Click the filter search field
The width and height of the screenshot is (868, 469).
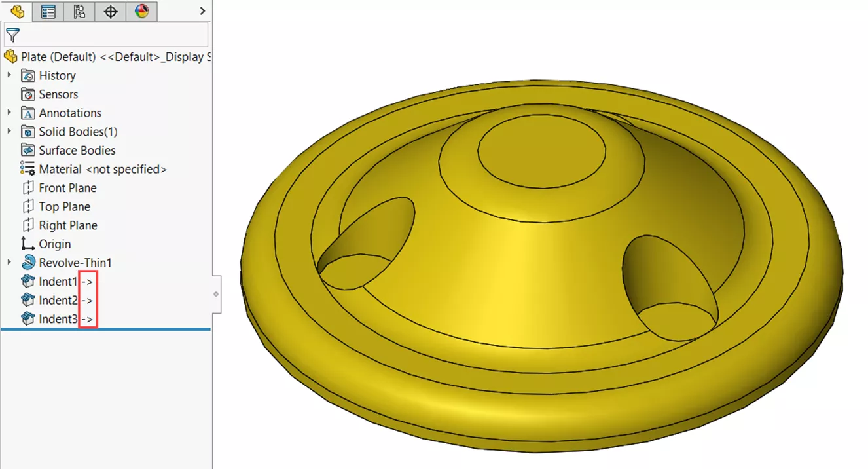tap(106, 35)
